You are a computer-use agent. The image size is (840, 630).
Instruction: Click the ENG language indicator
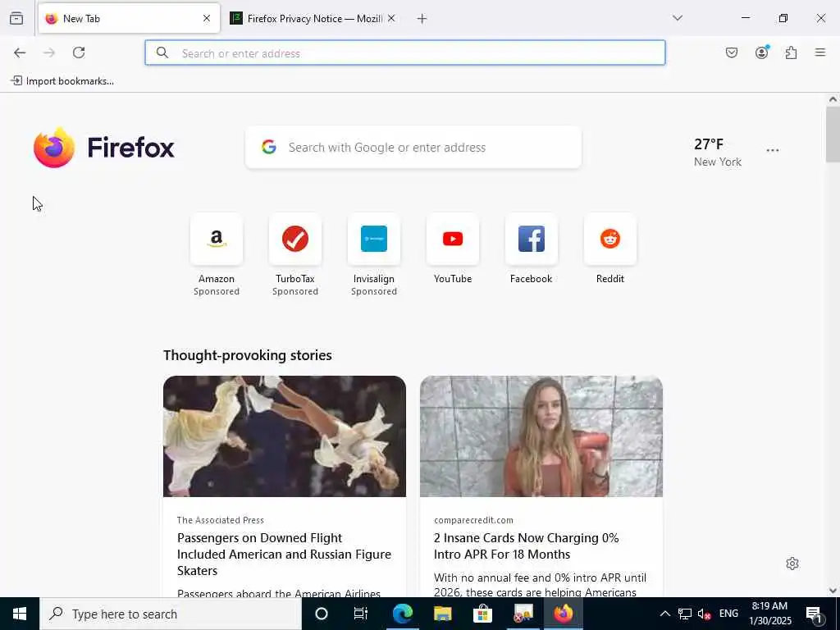tap(728, 614)
